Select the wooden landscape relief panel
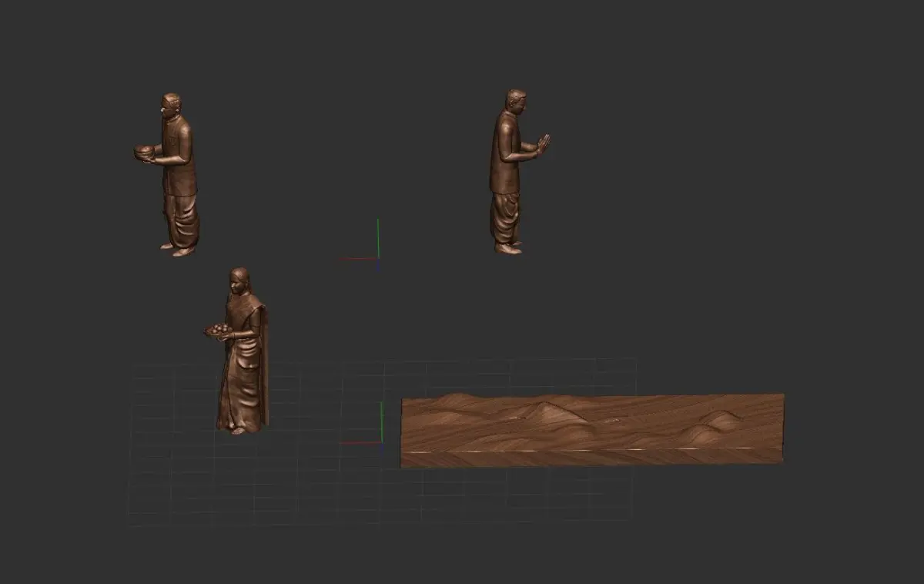 [x=592, y=429]
